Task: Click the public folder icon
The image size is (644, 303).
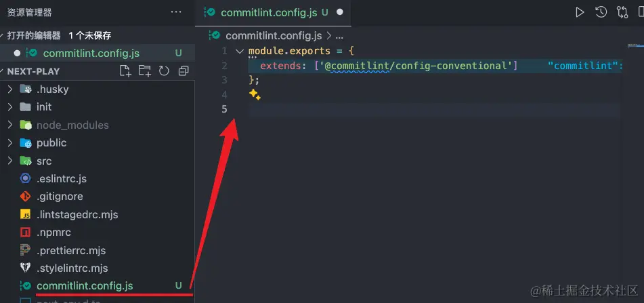Action: tap(26, 142)
